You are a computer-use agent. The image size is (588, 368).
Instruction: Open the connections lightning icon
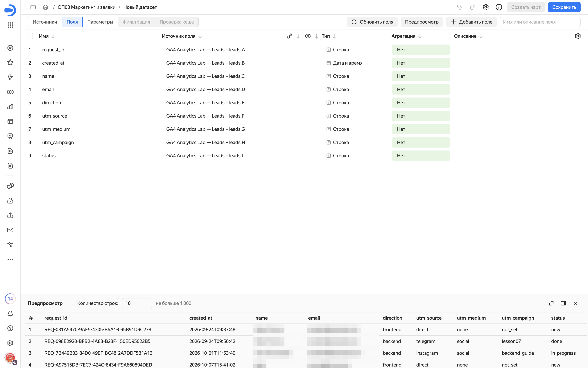(10, 77)
